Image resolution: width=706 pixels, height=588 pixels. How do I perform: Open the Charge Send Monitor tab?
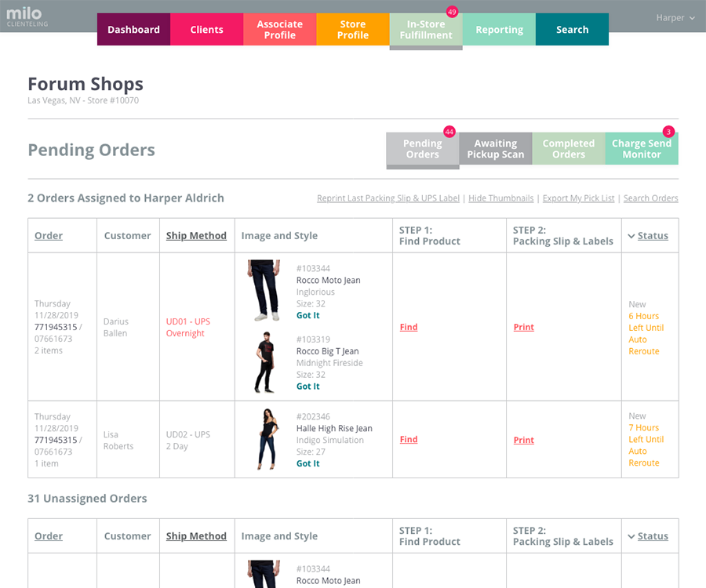coord(642,148)
